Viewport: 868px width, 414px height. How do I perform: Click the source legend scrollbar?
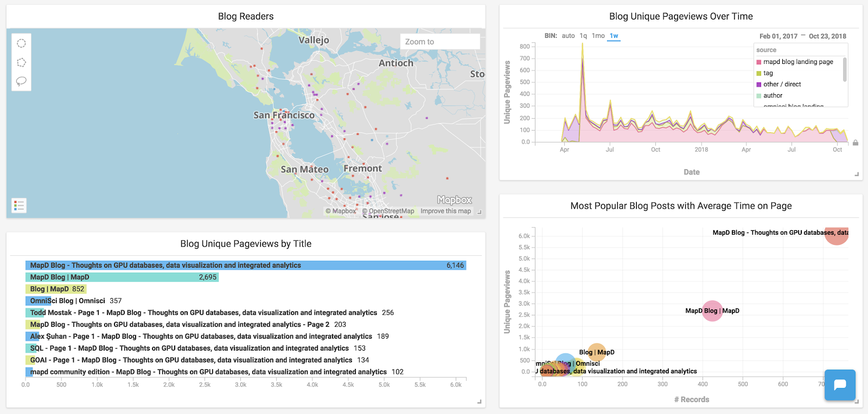click(x=845, y=69)
